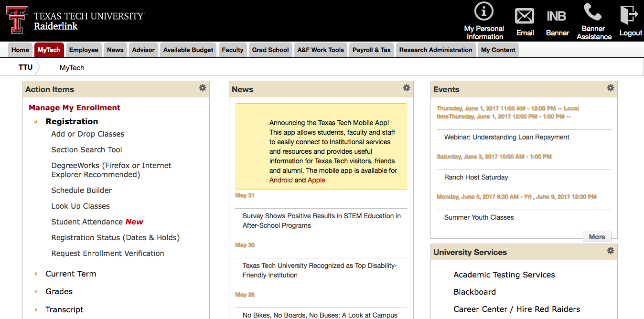Open Events panel settings gear
The width and height of the screenshot is (644, 319).
pyautogui.click(x=611, y=88)
